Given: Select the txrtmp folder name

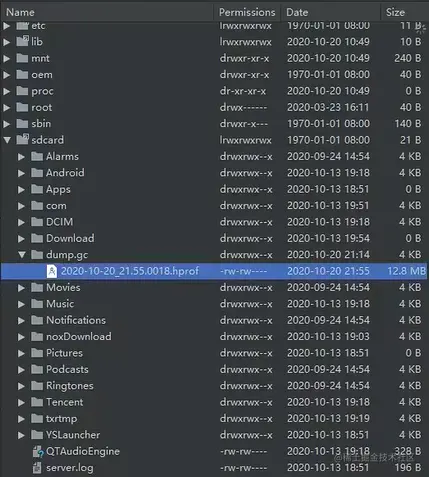Looking at the screenshot, I should [x=61, y=419].
